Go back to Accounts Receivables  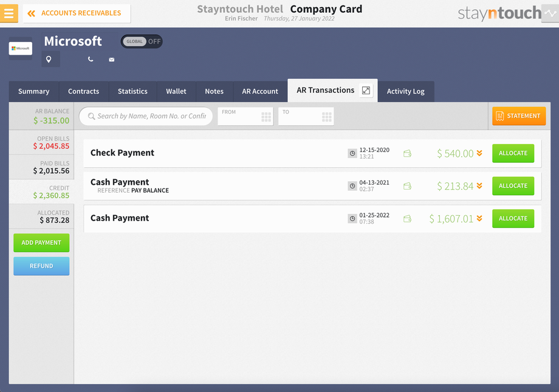click(77, 13)
